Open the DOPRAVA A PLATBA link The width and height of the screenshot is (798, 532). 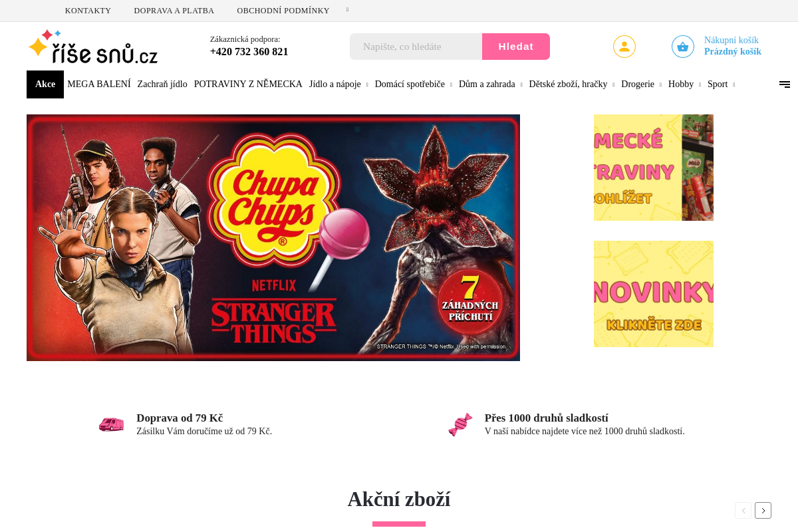(174, 11)
